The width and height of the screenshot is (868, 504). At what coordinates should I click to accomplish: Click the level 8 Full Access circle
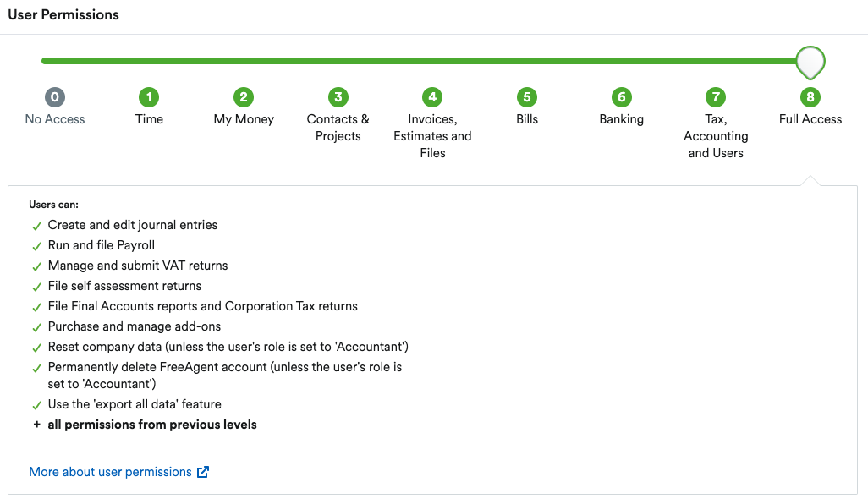(x=810, y=97)
